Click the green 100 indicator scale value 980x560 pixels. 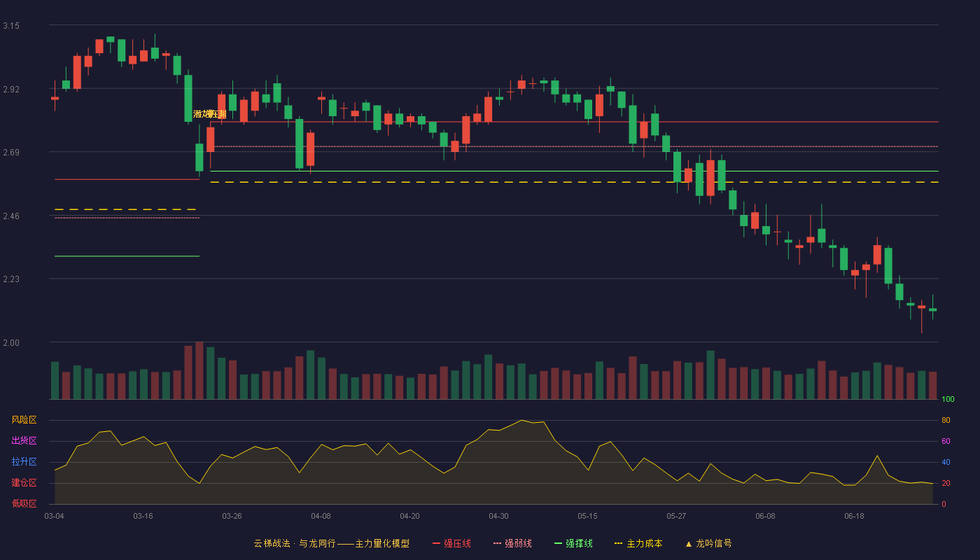coord(948,400)
